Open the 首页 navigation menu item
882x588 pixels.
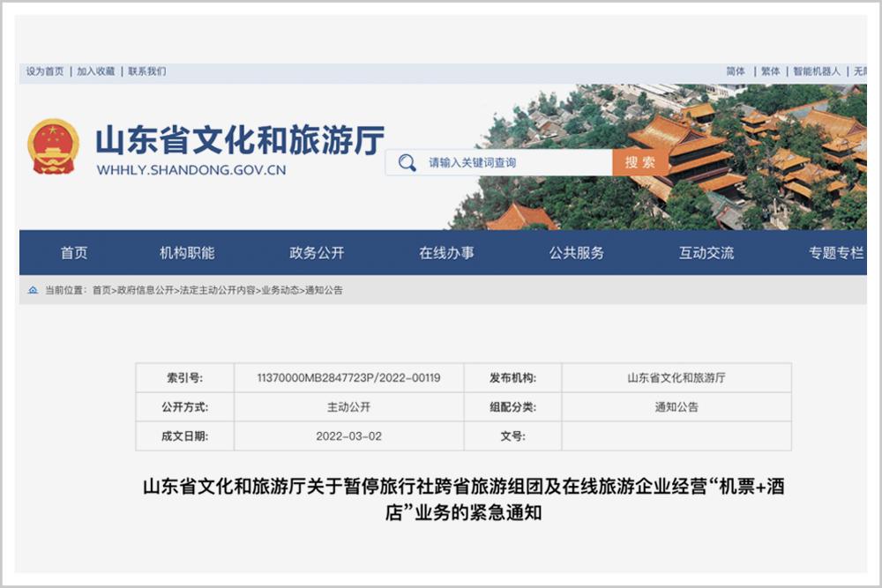click(x=74, y=253)
